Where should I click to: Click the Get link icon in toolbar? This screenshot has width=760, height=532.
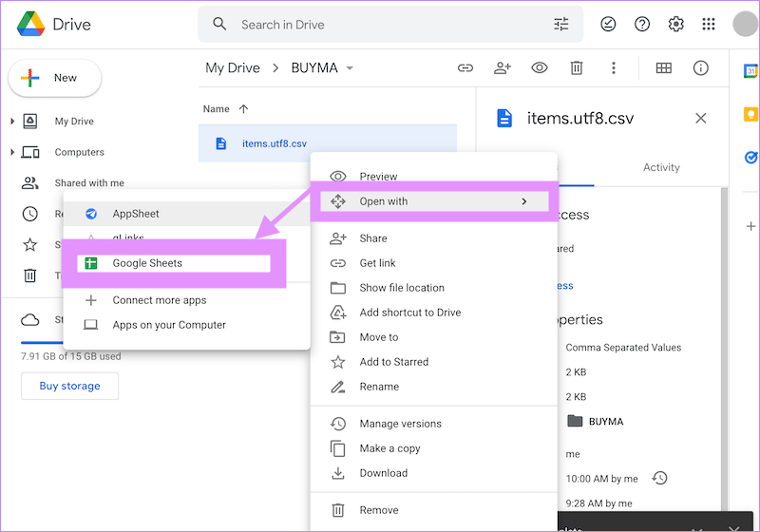coord(465,68)
